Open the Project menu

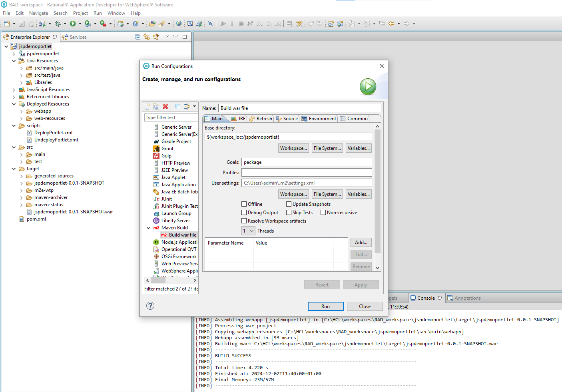pos(80,13)
